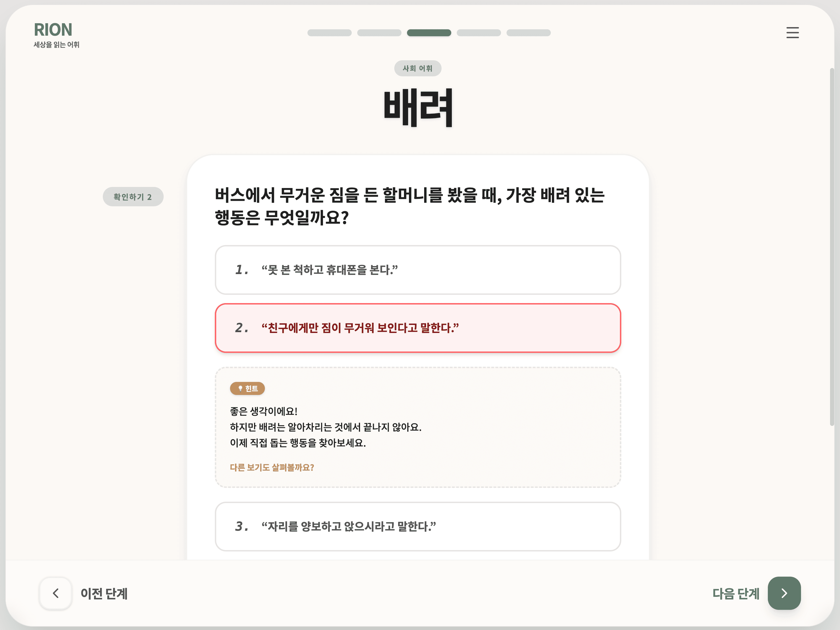Click the last segment of the progress bar
Image resolution: width=840 pixels, height=630 pixels.
pyautogui.click(x=528, y=33)
